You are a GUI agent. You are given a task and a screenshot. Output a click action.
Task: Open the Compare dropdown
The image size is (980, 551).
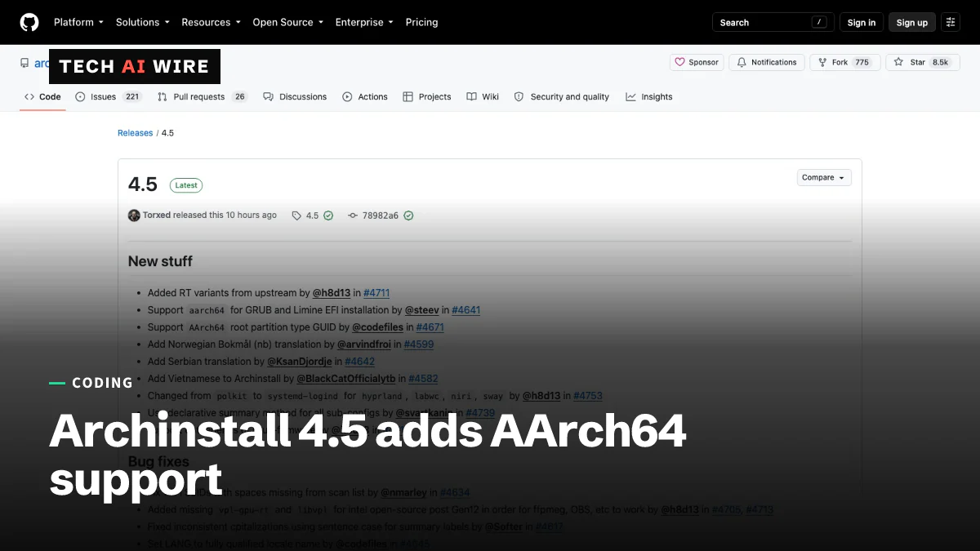824,177
